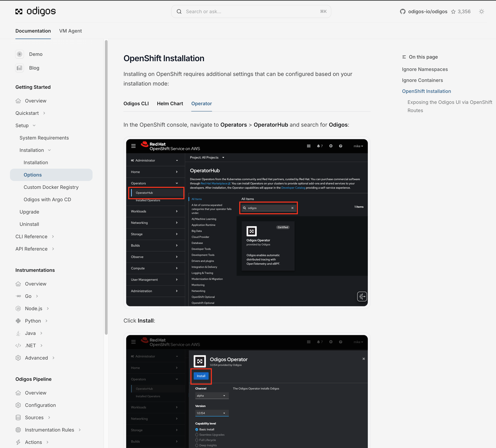The width and height of the screenshot is (496, 448).
Task: Open Odigos with Argo CD page
Action: pos(47,199)
